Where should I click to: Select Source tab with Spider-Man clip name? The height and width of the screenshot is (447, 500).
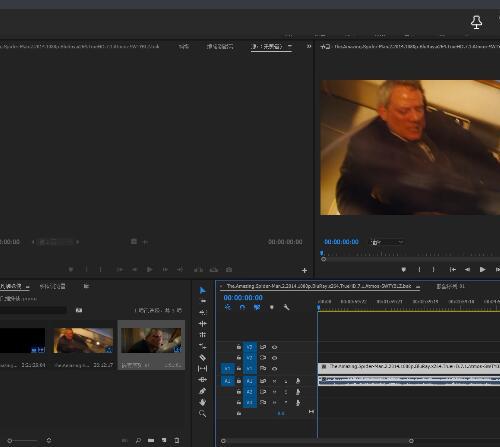click(x=79, y=46)
